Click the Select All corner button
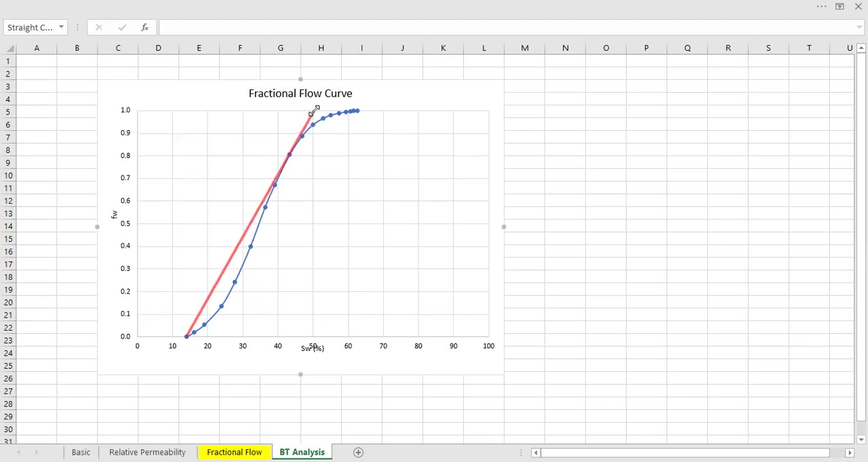 [x=10, y=47]
